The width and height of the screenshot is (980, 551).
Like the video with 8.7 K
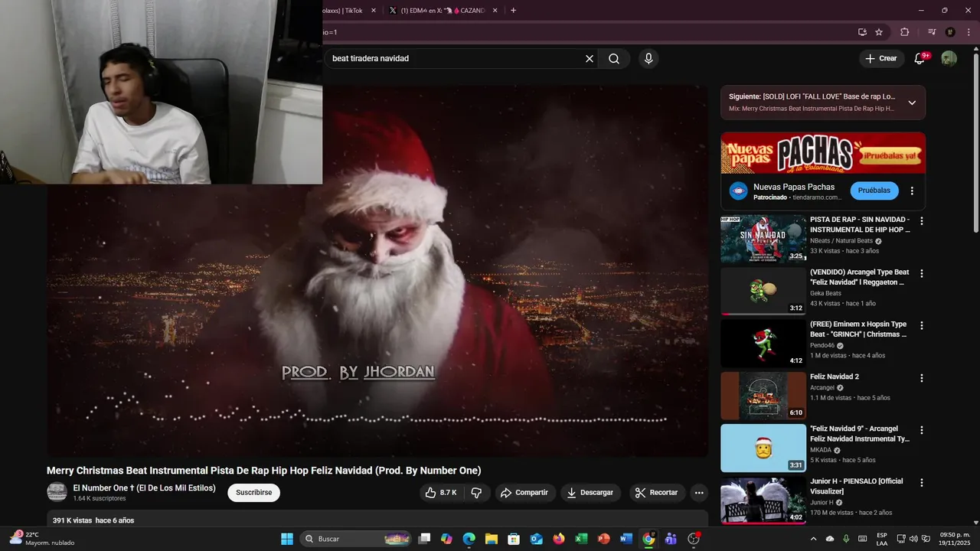click(x=441, y=493)
